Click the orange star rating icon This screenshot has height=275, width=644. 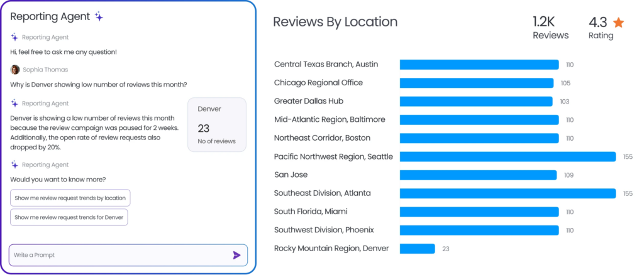coord(618,23)
